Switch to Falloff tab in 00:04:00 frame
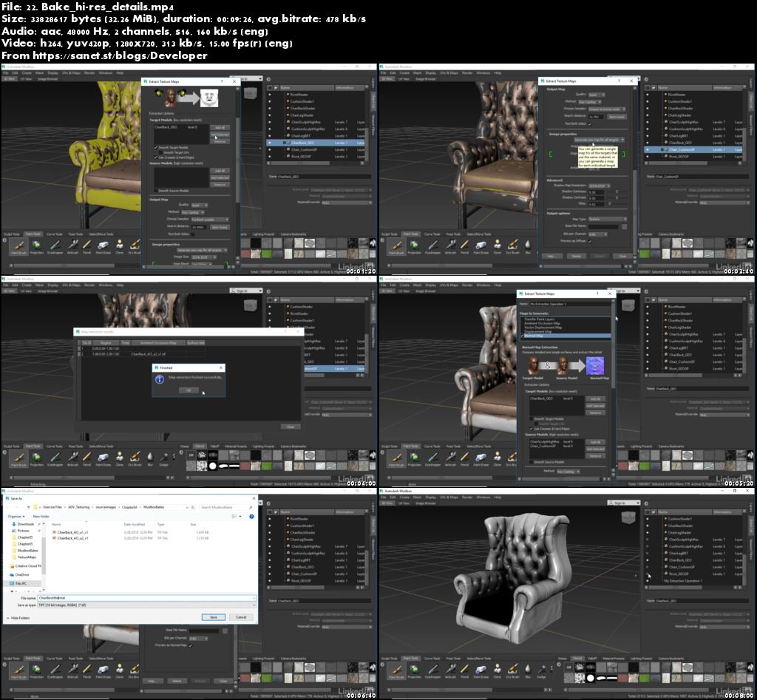The image size is (757, 700). [x=215, y=446]
